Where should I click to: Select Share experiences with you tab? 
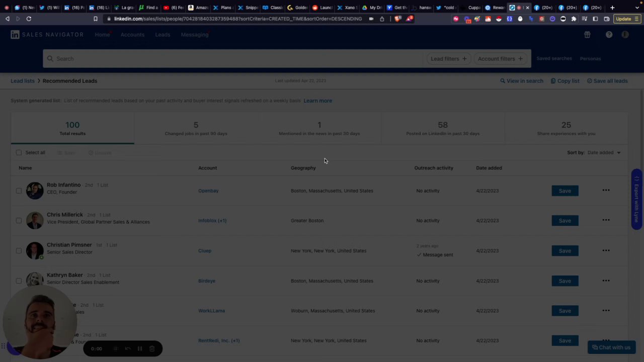pos(566,128)
